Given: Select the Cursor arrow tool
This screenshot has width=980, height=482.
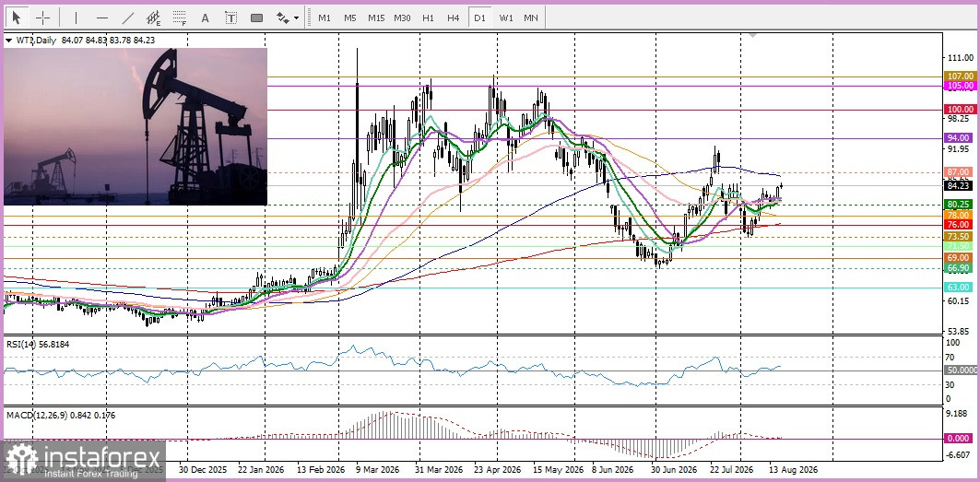Looking at the screenshot, I should [17, 18].
